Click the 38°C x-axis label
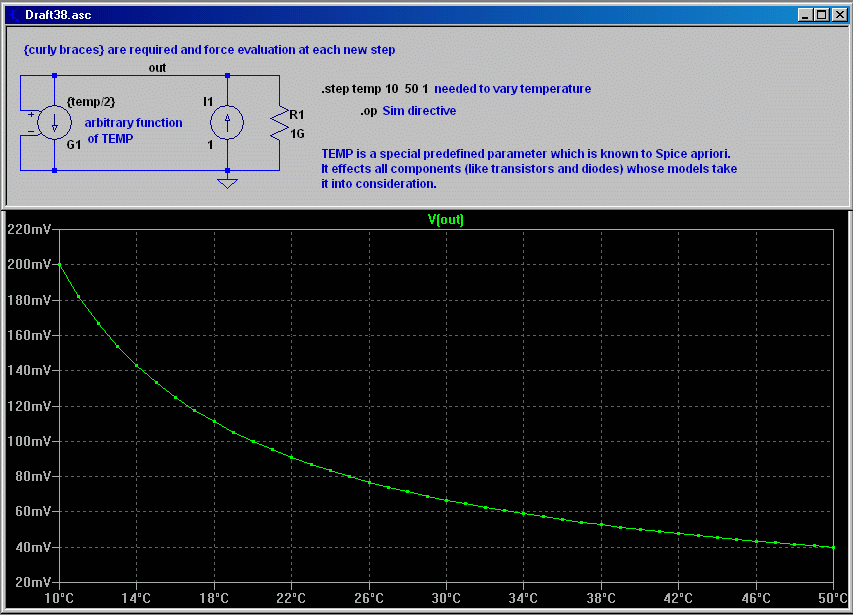This screenshot has height=615, width=853. (601, 599)
